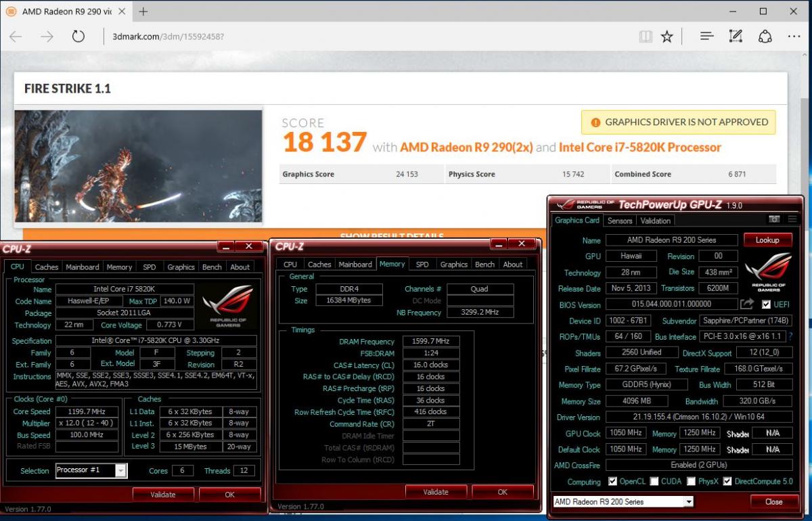Click the orange warning icon in the driver notice

point(595,122)
